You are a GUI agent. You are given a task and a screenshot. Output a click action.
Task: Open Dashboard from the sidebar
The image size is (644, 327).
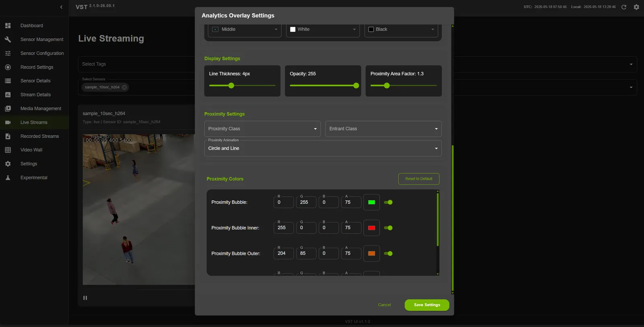[x=32, y=25]
